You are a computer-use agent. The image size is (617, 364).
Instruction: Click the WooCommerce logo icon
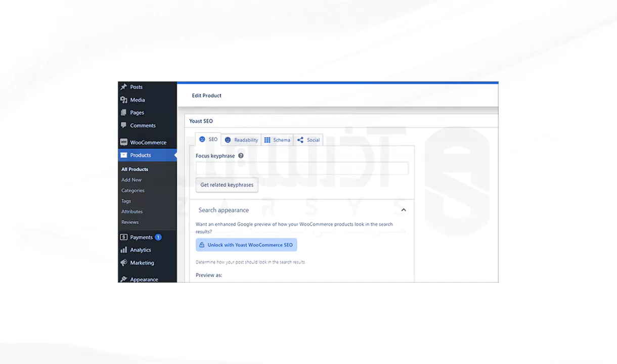pos(123,143)
